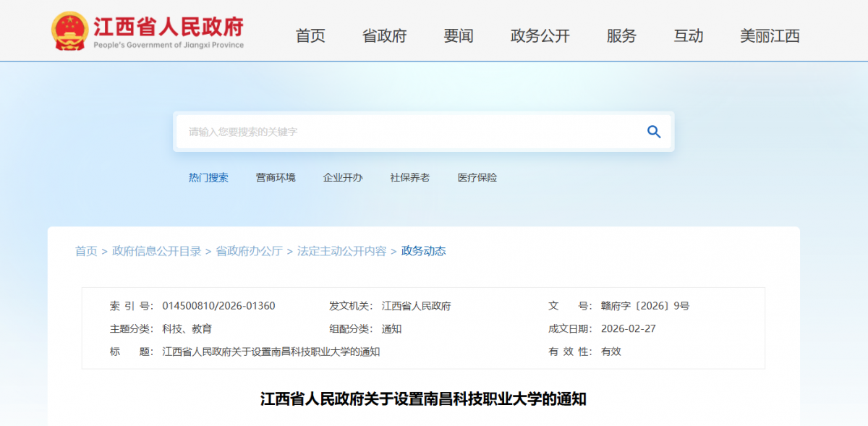
Task: Open the 互动 navigation item
Action: point(688,36)
